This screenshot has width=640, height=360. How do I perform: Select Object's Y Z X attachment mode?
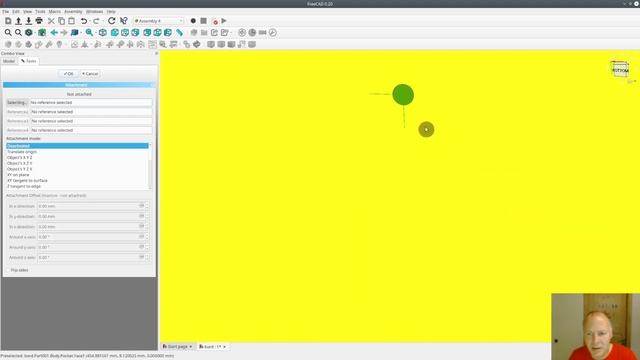tap(77, 169)
